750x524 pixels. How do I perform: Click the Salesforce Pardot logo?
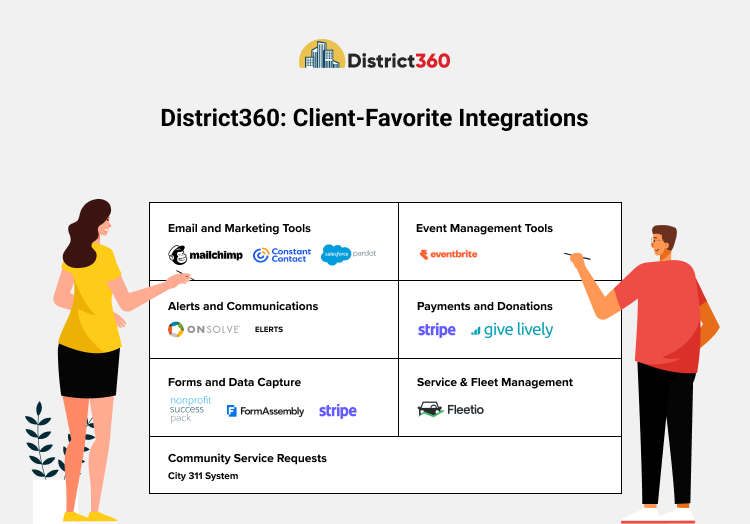(349, 254)
